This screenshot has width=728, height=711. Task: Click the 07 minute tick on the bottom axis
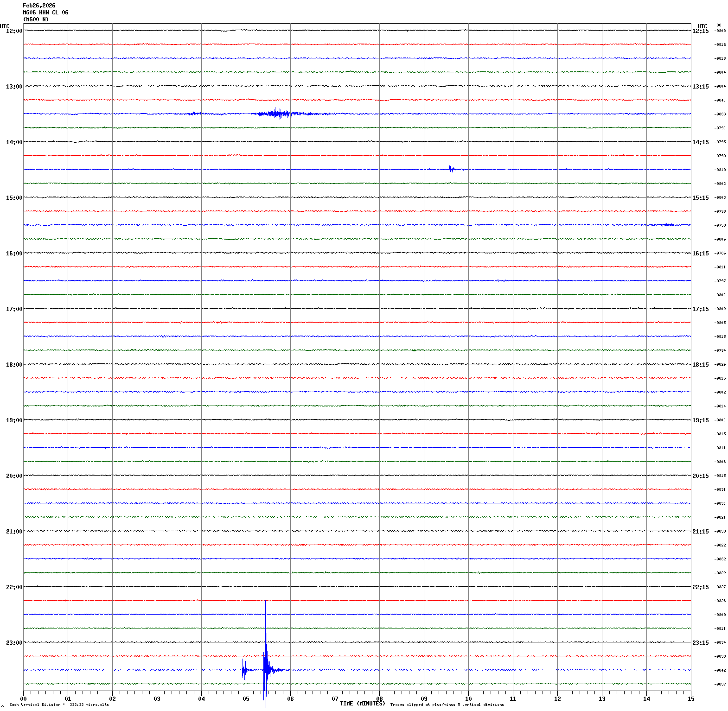pos(335,699)
